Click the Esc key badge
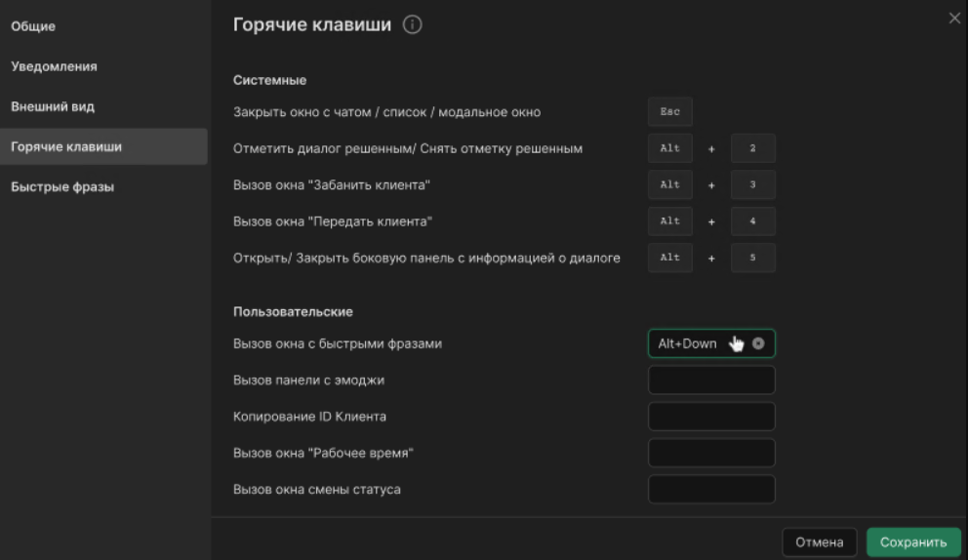 coord(669,112)
